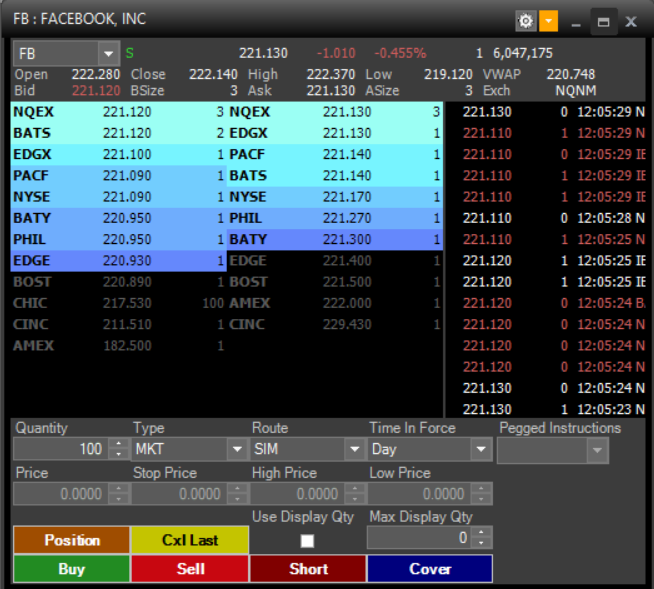
Task: Click the orange Position button
Action: click(72, 540)
